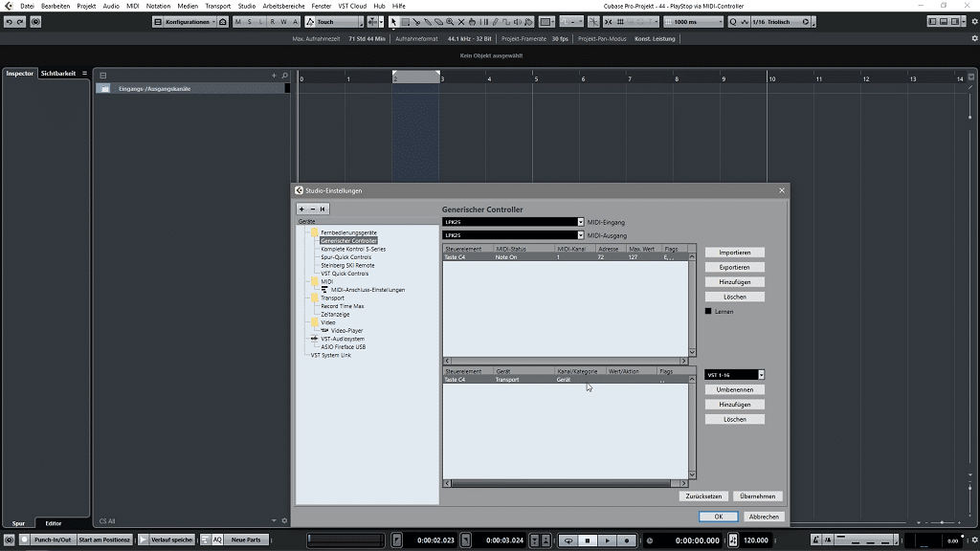Open the toolbar setup gear icon

click(974, 22)
